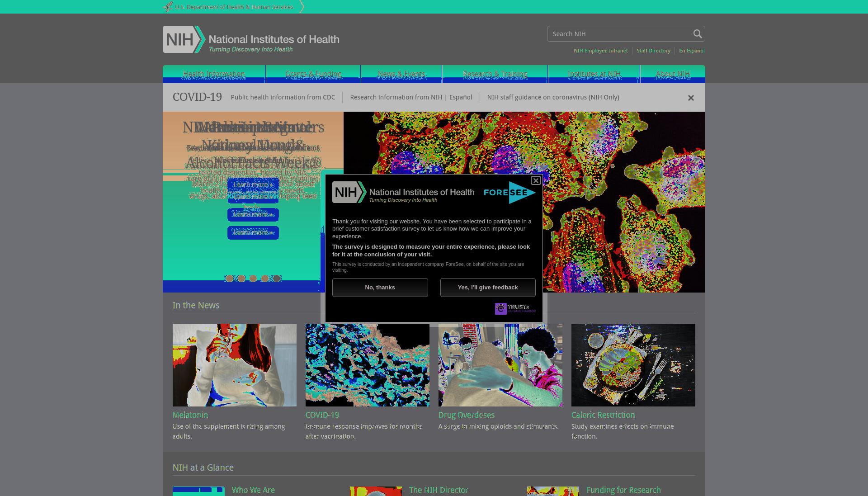
Task: Open the Grants & Funding menu
Action: coord(313,74)
